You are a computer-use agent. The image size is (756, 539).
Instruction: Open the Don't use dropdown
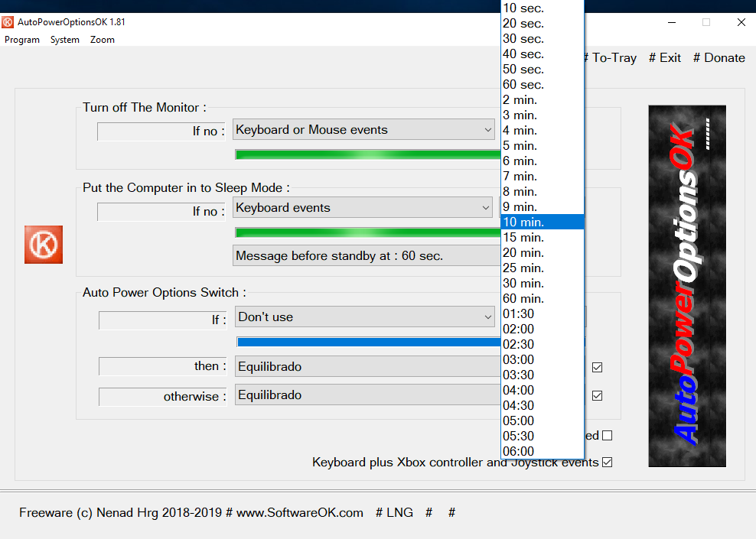coord(364,317)
